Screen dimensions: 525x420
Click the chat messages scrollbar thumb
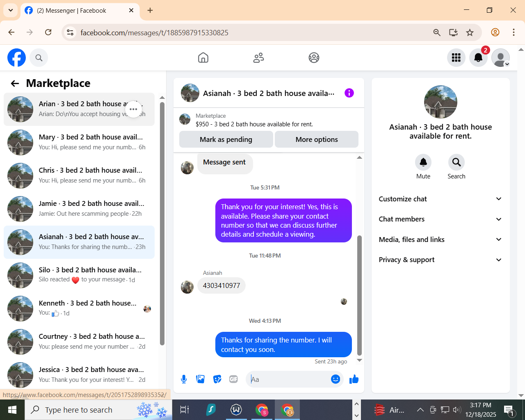(360, 295)
